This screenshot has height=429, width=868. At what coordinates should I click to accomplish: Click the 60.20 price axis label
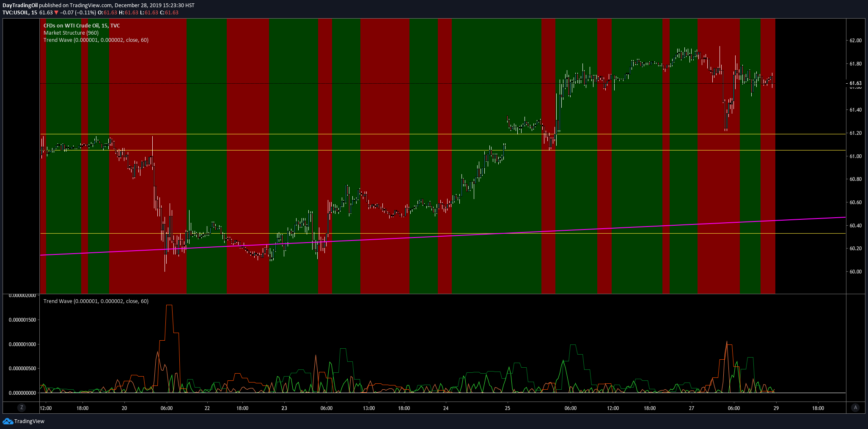point(856,249)
